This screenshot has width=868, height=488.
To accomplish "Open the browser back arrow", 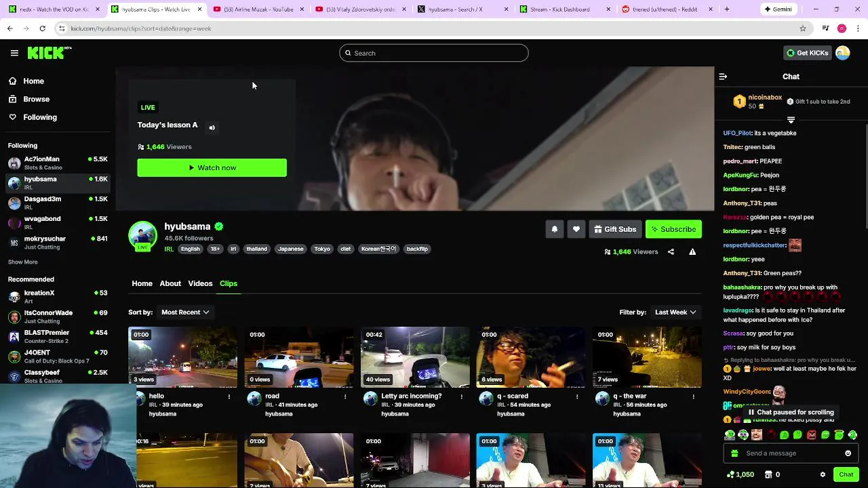I will [x=9, y=28].
